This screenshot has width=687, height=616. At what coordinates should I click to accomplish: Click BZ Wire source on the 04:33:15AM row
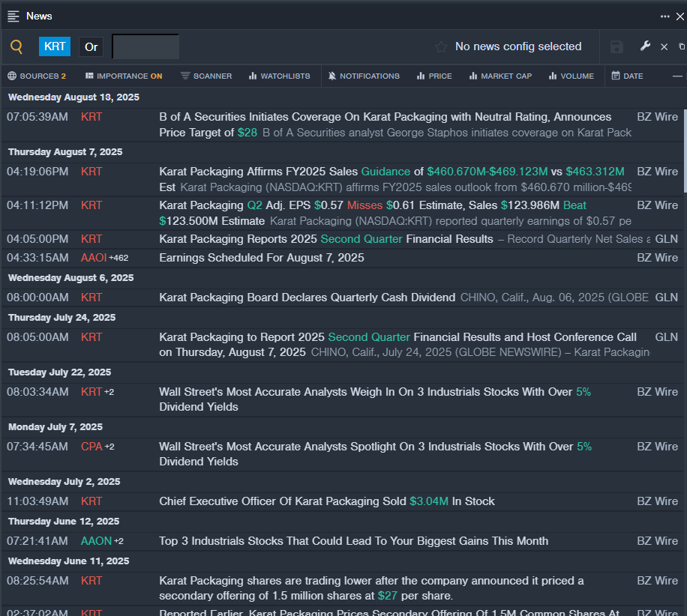[x=658, y=258]
